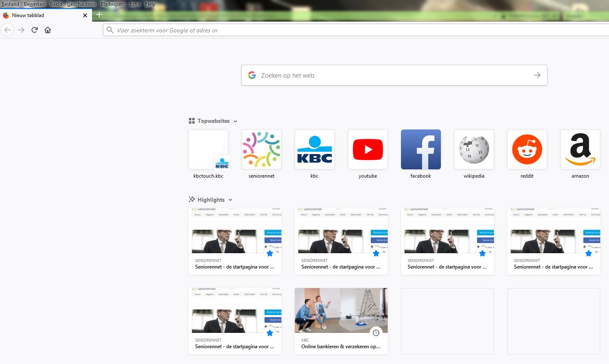Click the history clock icon on KBC card
Screen dimensions: 609x364
coord(376,333)
